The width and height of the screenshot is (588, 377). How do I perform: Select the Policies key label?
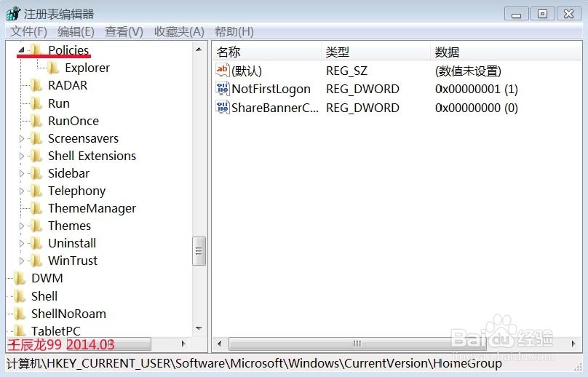pos(68,50)
